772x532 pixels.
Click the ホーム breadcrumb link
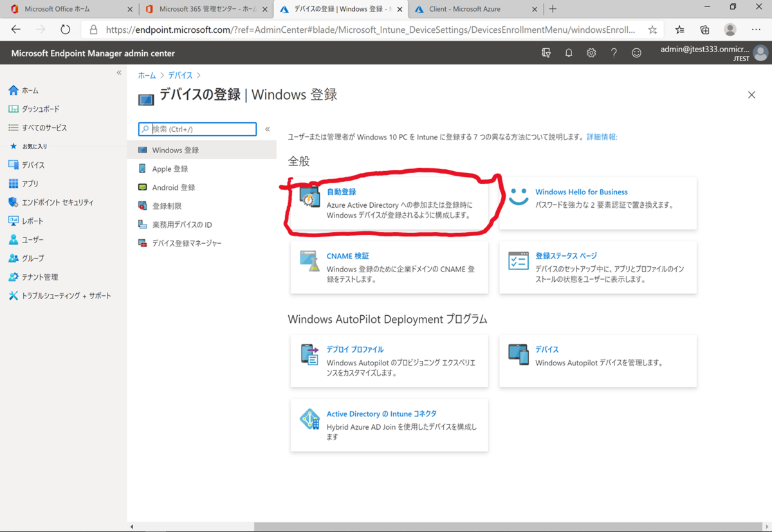click(147, 76)
